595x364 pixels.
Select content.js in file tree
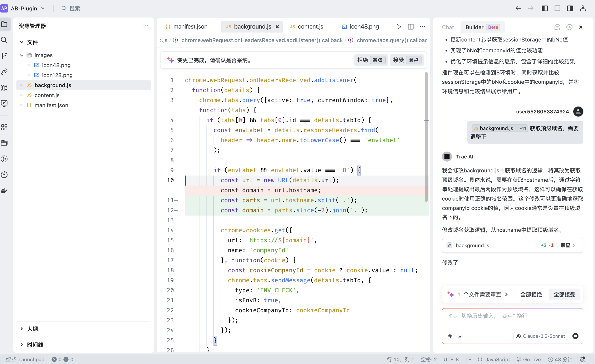84,95
